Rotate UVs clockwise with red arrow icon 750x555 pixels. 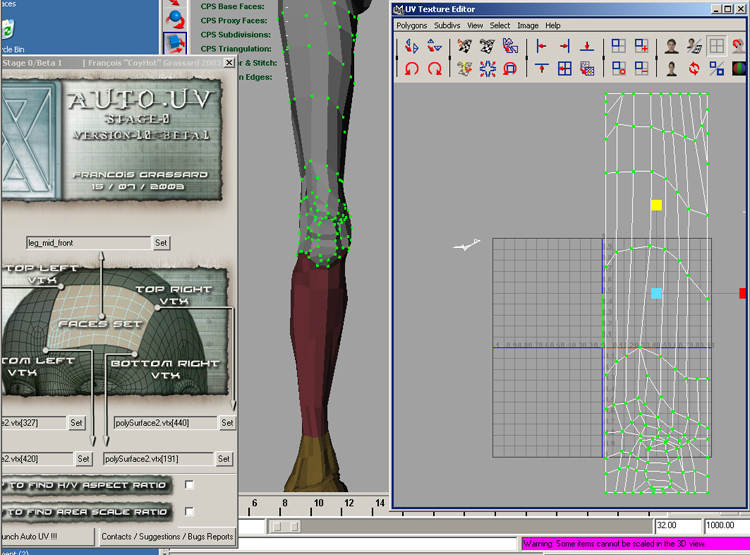[435, 69]
